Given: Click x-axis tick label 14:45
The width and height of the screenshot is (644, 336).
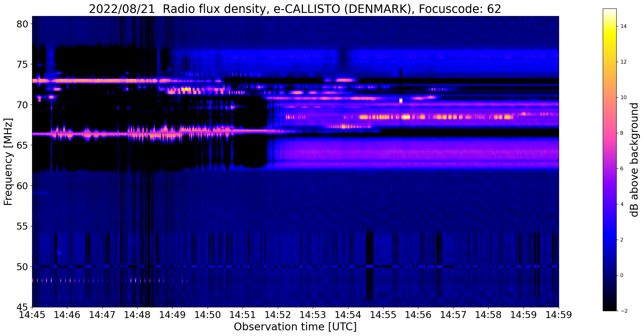Looking at the screenshot, I should (32, 314).
